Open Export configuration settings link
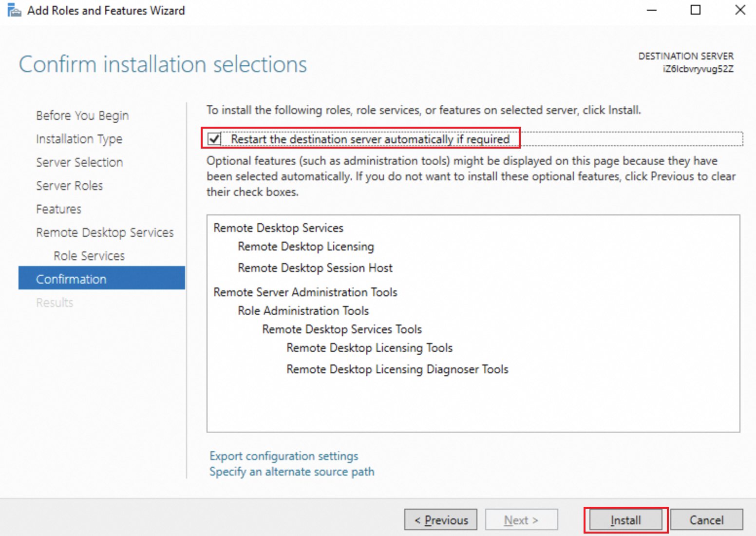 tap(284, 456)
